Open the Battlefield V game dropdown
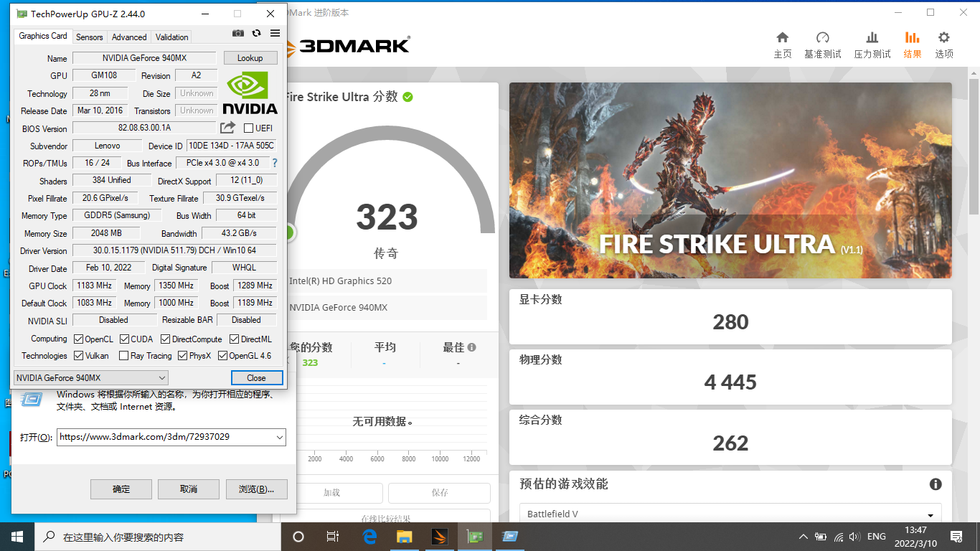Screen dimensions: 980x551 point(730,514)
